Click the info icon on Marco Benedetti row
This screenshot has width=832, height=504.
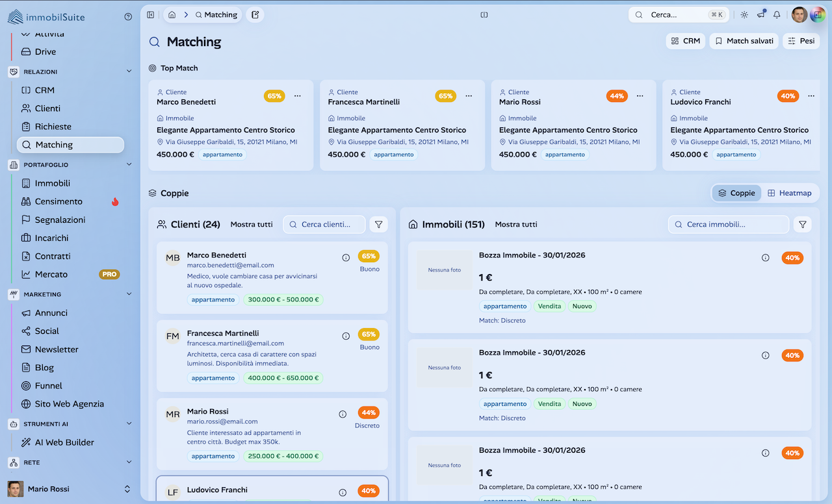click(346, 258)
